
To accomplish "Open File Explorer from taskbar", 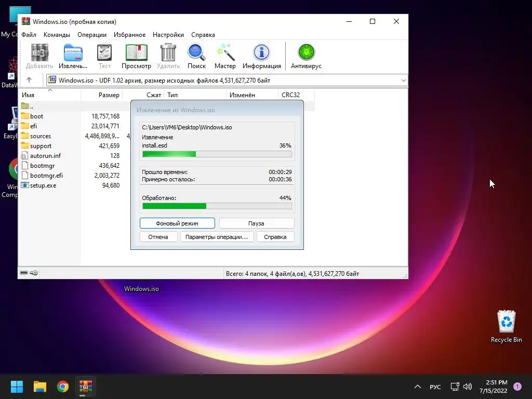I will [39, 387].
